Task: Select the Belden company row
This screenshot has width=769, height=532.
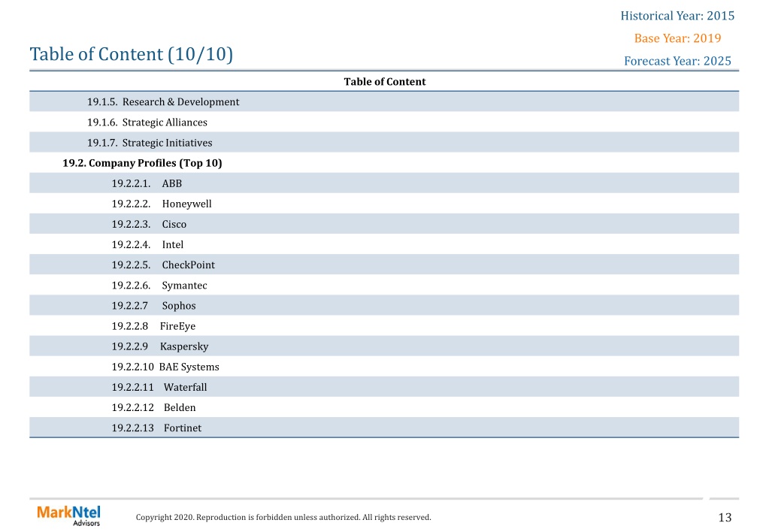Action: pyautogui.click(x=385, y=407)
